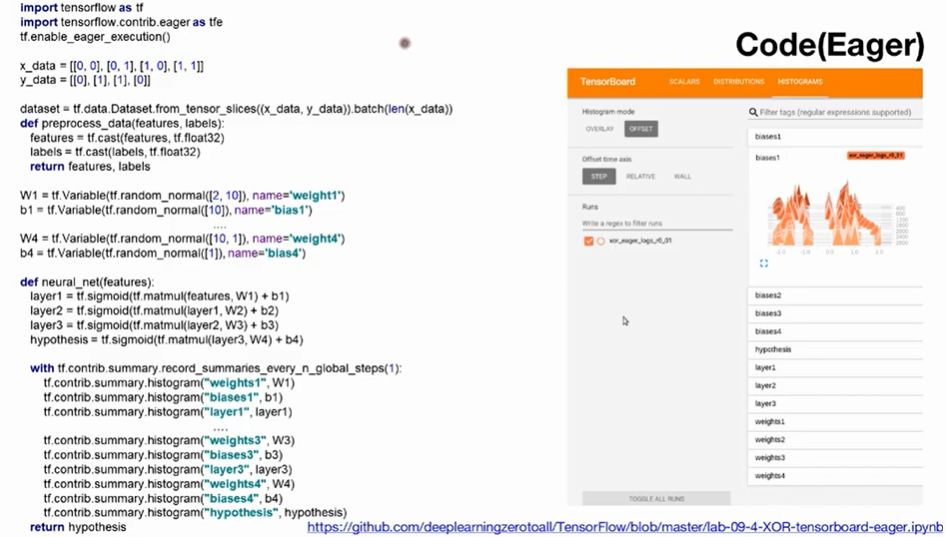The height and width of the screenshot is (537, 946).
Task: Choose WALL for offset time axis
Action: pos(682,176)
